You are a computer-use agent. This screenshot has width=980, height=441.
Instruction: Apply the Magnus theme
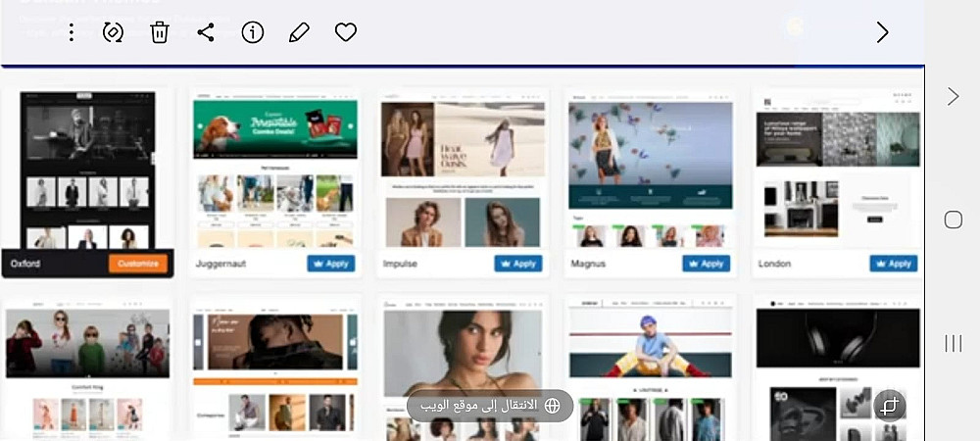tap(707, 264)
